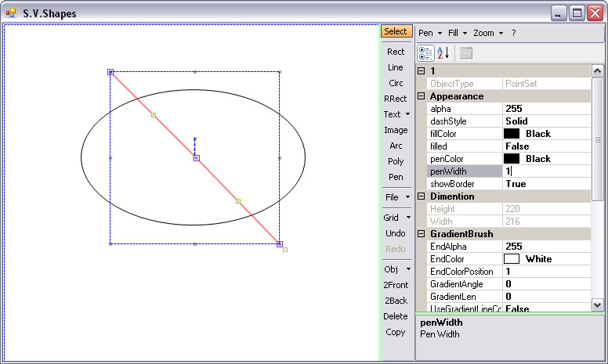Collapse the Dimention category
This screenshot has width=608, height=364.
pos(422,196)
